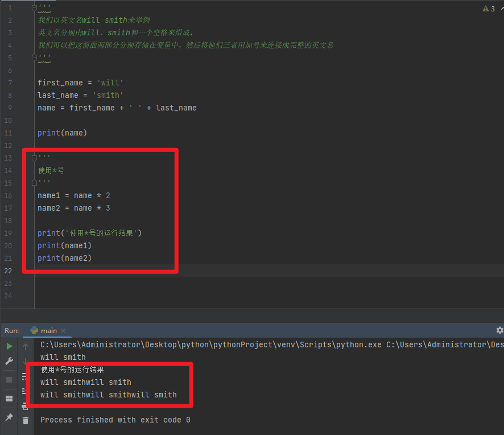Click gutter line number 11
This screenshot has height=435, width=504.
8,133
